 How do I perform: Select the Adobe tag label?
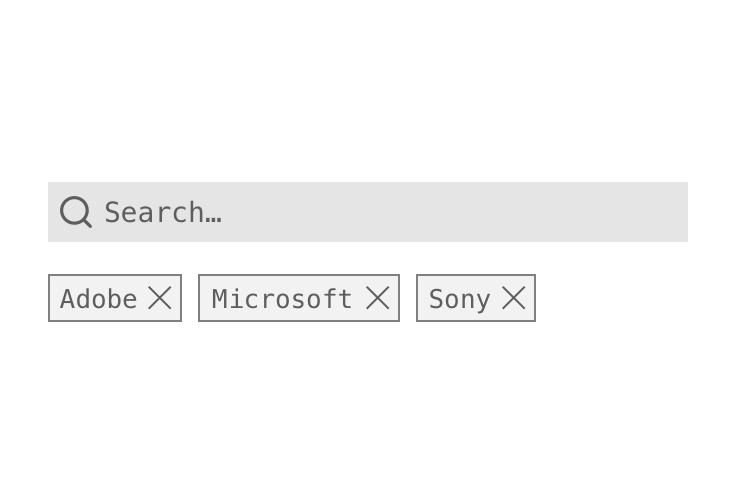(99, 299)
